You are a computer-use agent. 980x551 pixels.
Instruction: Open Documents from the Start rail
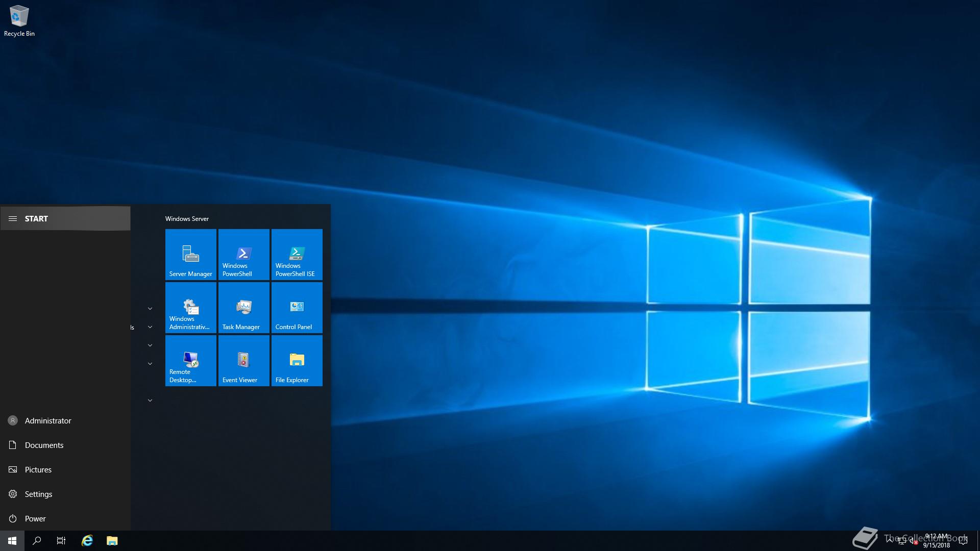click(x=65, y=445)
